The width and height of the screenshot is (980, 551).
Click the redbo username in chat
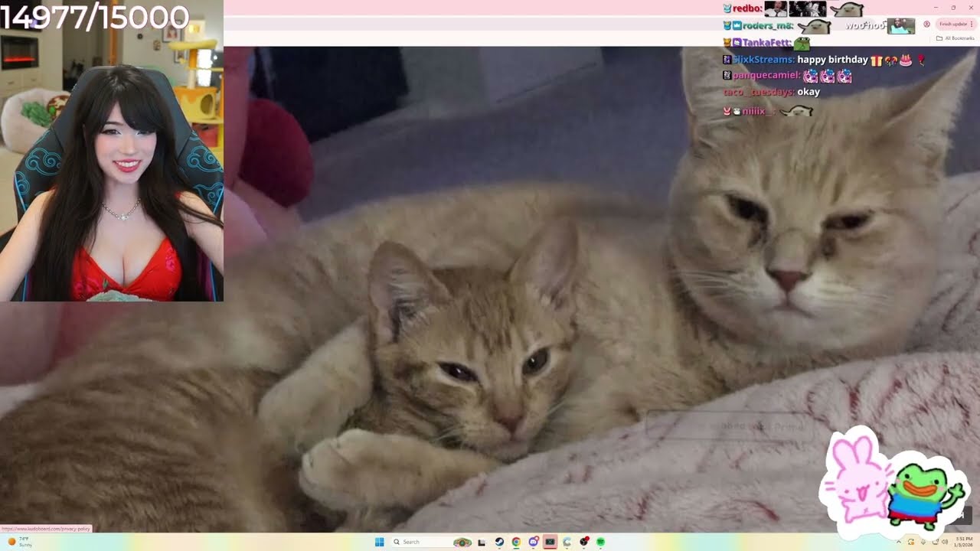(x=746, y=8)
